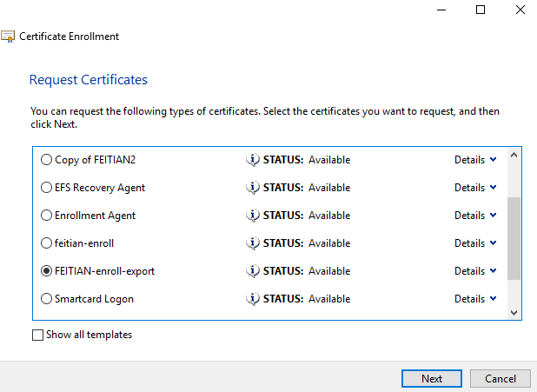Screen dimensions: 537x392
Task: Click status info icon for feitian-enroll
Action: pyautogui.click(x=253, y=243)
